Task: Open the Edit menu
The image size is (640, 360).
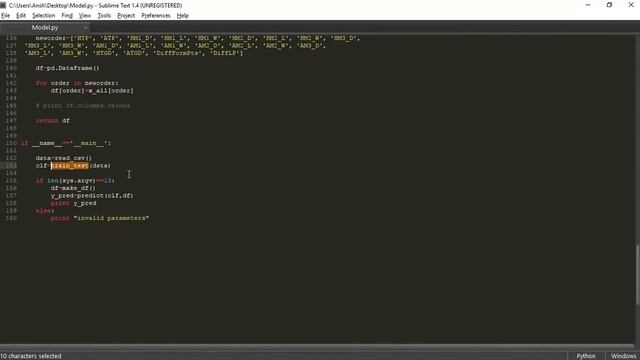Action: pyautogui.click(x=21, y=16)
